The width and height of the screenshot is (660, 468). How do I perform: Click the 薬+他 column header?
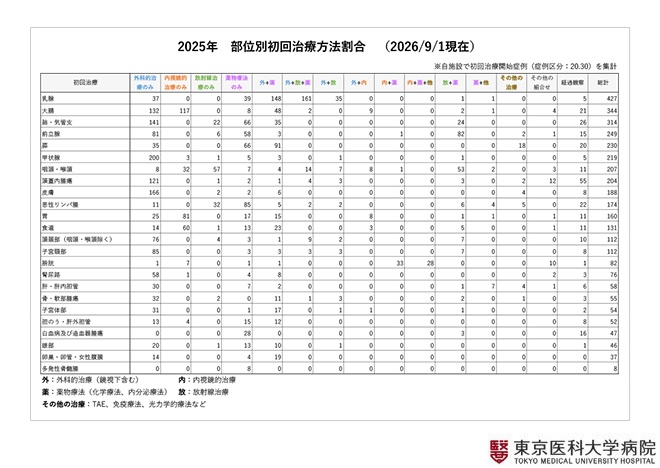(481, 82)
